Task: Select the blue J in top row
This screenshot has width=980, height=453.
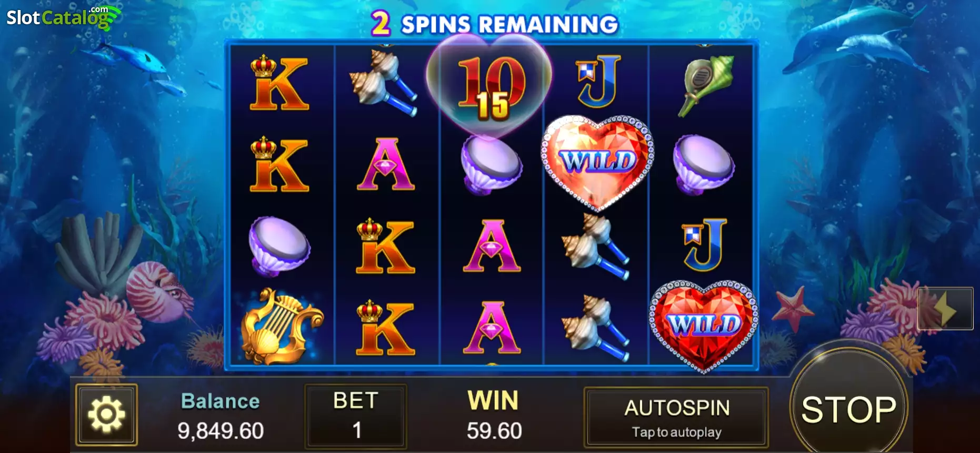Action: pyautogui.click(x=599, y=80)
